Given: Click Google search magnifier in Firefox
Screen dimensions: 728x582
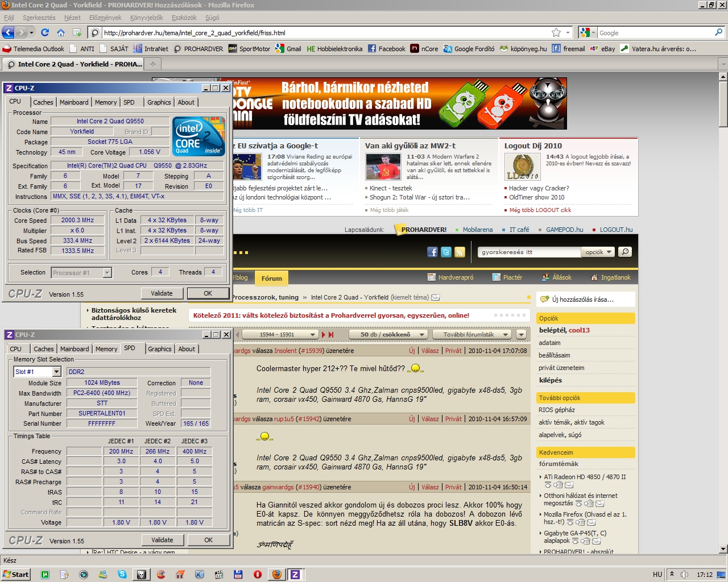Looking at the screenshot, I should click(x=719, y=32).
